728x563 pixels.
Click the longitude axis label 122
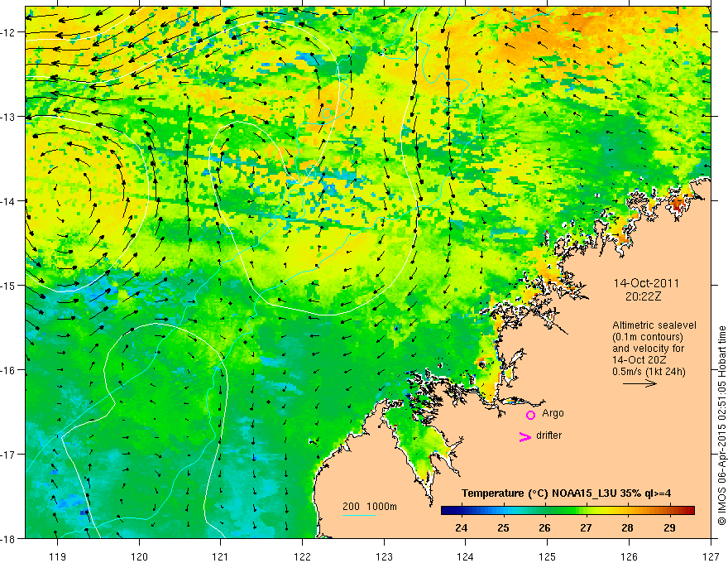tap(302, 556)
